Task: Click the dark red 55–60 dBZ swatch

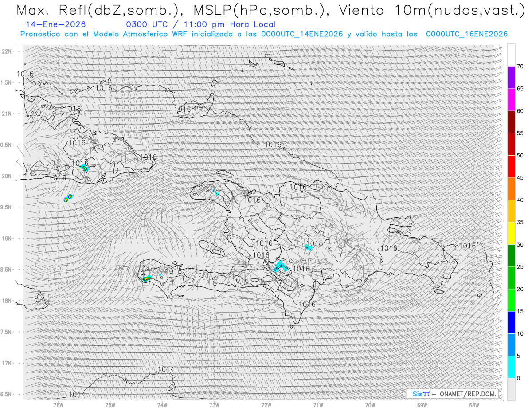Action: click(x=511, y=121)
